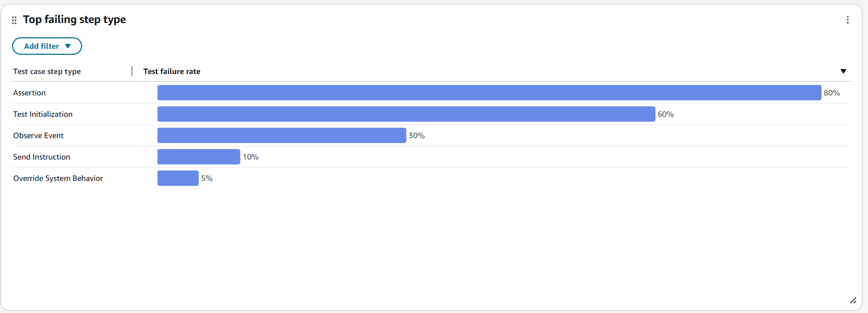
Task: Click the Test Initialization 60% bar
Action: click(x=406, y=114)
